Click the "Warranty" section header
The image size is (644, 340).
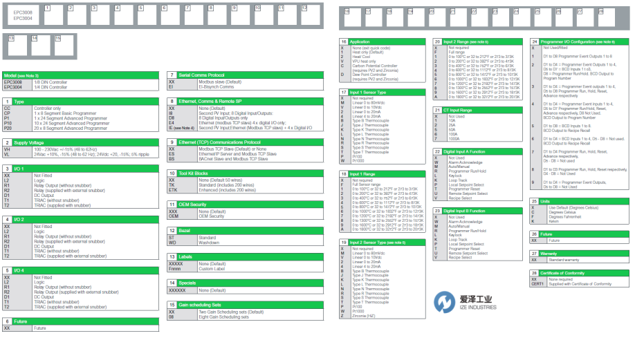(x=580, y=254)
